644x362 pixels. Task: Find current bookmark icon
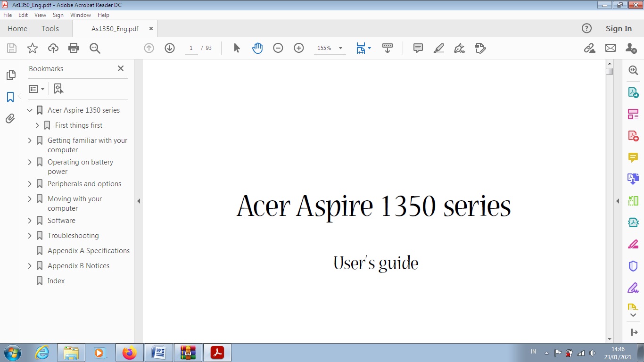[x=58, y=89]
